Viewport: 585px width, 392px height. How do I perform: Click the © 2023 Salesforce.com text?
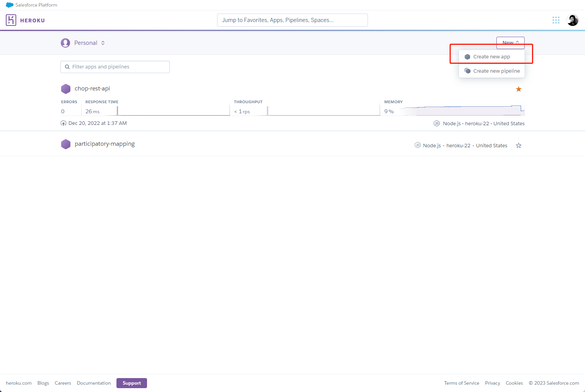click(x=554, y=383)
